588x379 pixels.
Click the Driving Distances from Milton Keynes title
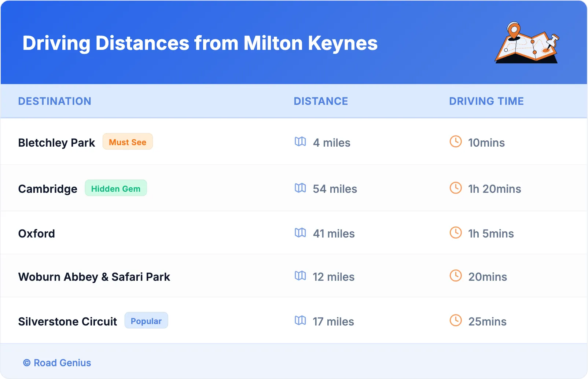coord(200,43)
